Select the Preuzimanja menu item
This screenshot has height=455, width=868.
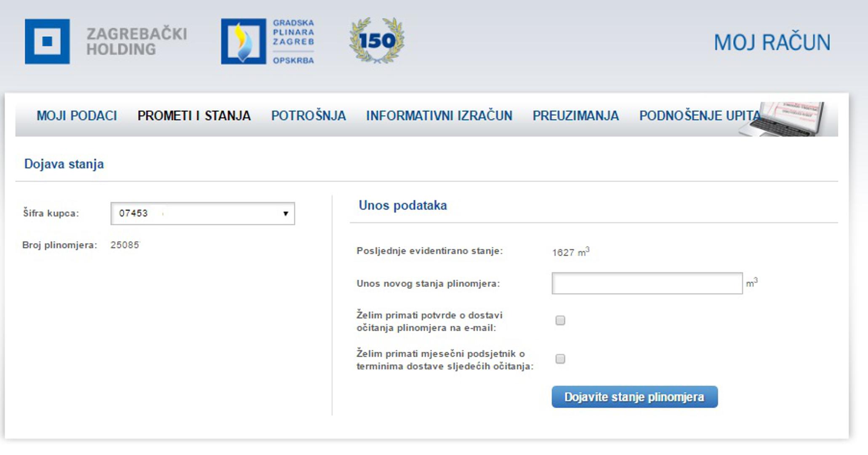tap(575, 116)
